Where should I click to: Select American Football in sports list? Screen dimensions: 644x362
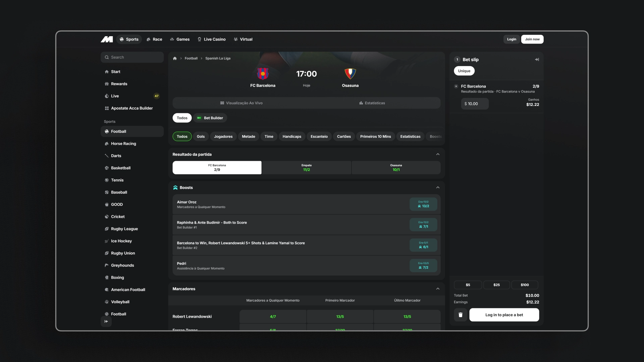(x=132, y=290)
